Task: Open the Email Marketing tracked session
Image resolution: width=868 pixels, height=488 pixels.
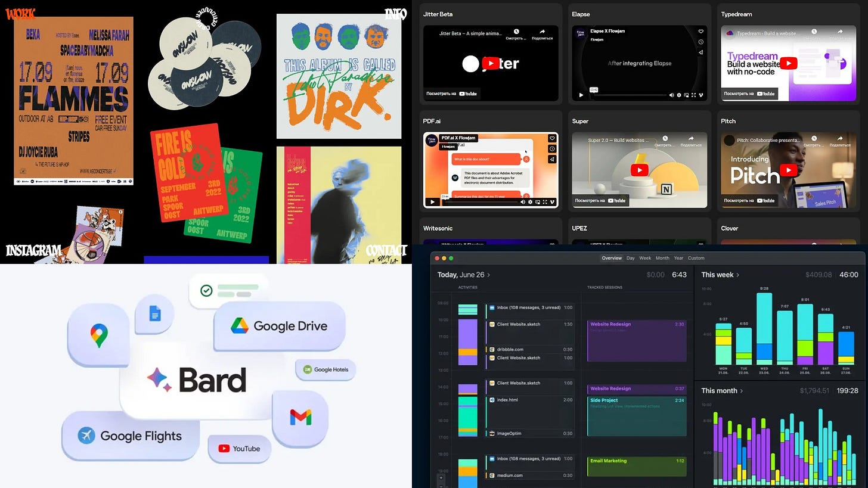Action: pyautogui.click(x=637, y=466)
